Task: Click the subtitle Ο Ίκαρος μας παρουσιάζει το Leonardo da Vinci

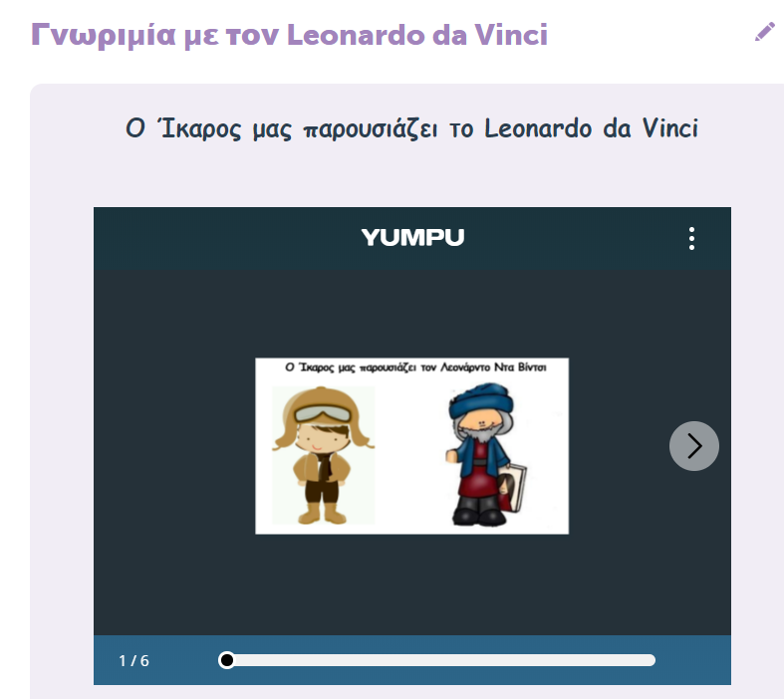Action: [x=411, y=128]
